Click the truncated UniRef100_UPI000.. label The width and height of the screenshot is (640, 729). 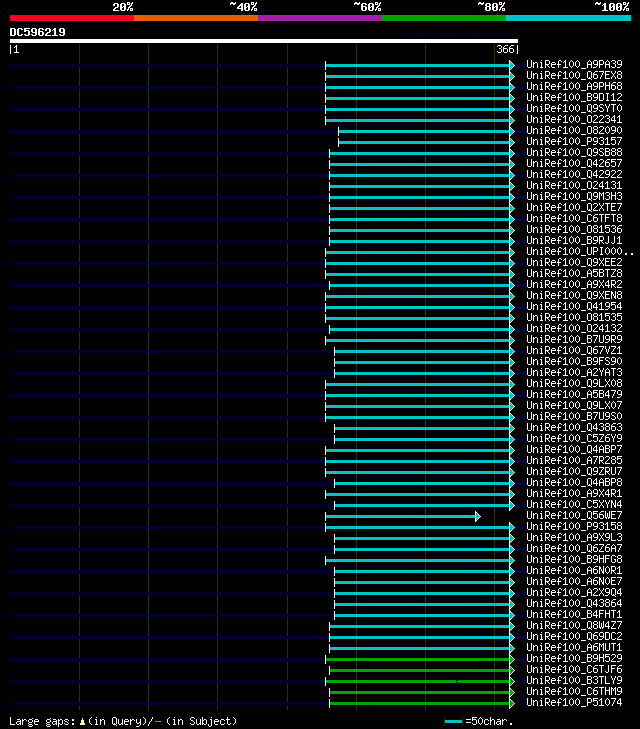coord(580,252)
